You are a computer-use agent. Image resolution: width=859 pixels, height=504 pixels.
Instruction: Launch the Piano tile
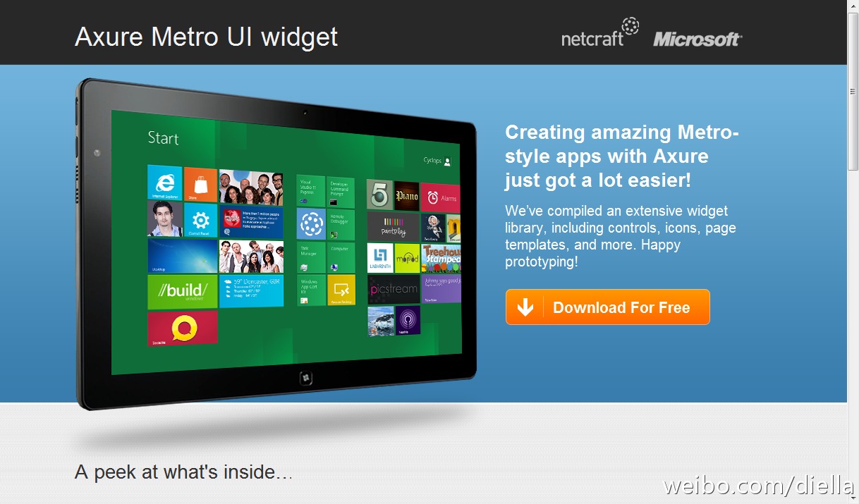point(407,196)
